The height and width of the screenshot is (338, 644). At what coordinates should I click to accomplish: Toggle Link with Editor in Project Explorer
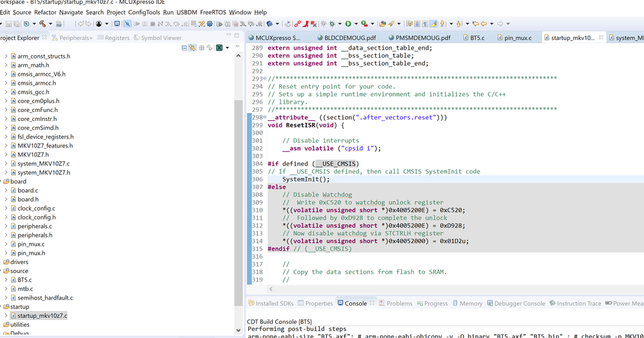pos(192,48)
